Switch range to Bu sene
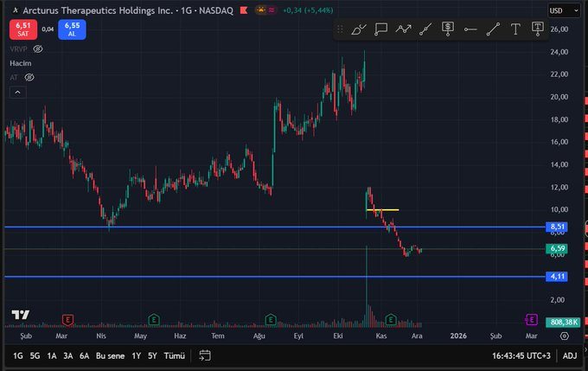 (111, 355)
